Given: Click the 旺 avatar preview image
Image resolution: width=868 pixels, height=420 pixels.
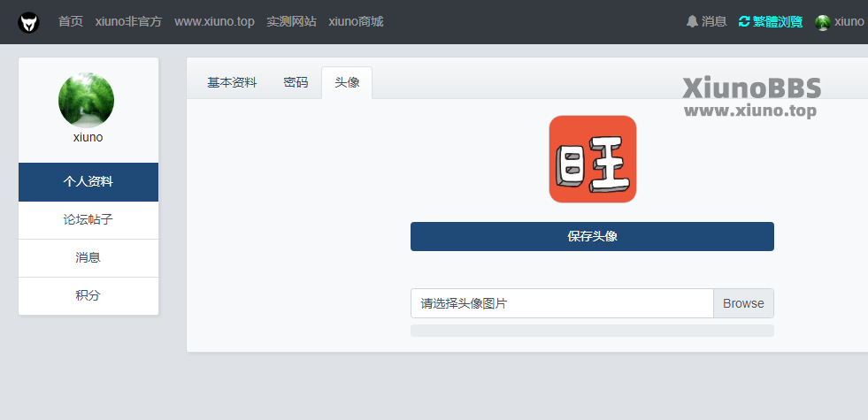Looking at the screenshot, I should [592, 159].
